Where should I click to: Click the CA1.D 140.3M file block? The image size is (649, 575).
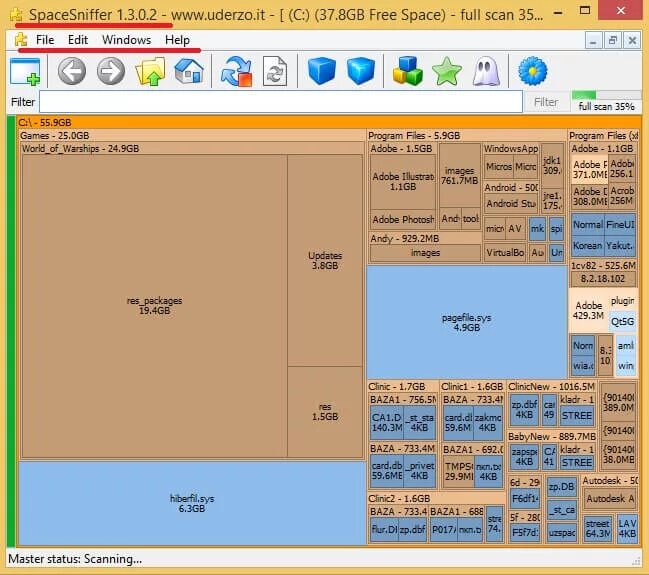[387, 423]
